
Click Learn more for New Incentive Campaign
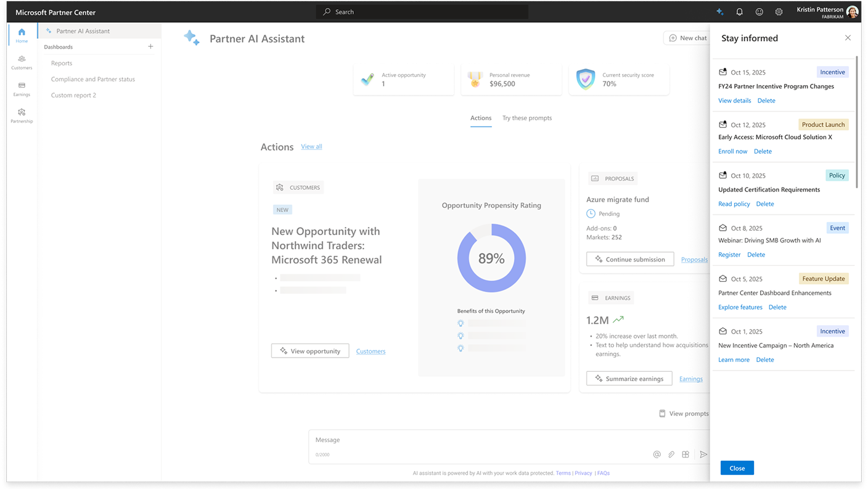pos(734,360)
